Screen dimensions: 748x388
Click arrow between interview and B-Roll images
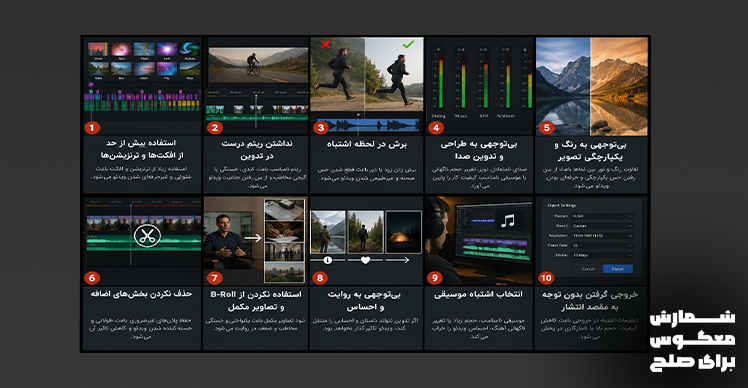pyautogui.click(x=253, y=238)
